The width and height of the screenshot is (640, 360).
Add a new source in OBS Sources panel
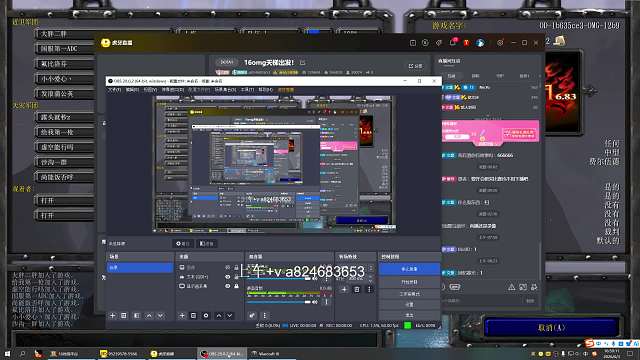coord(182,316)
